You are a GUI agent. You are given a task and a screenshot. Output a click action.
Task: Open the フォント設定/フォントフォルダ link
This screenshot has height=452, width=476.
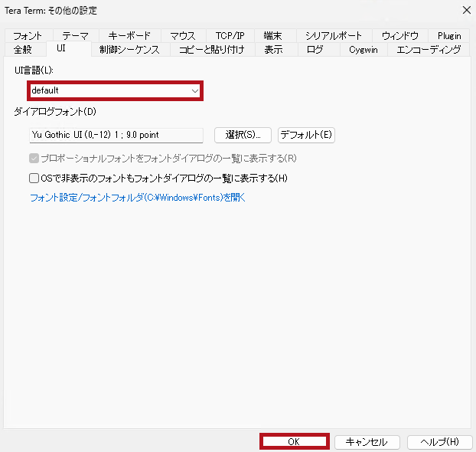coord(137,197)
